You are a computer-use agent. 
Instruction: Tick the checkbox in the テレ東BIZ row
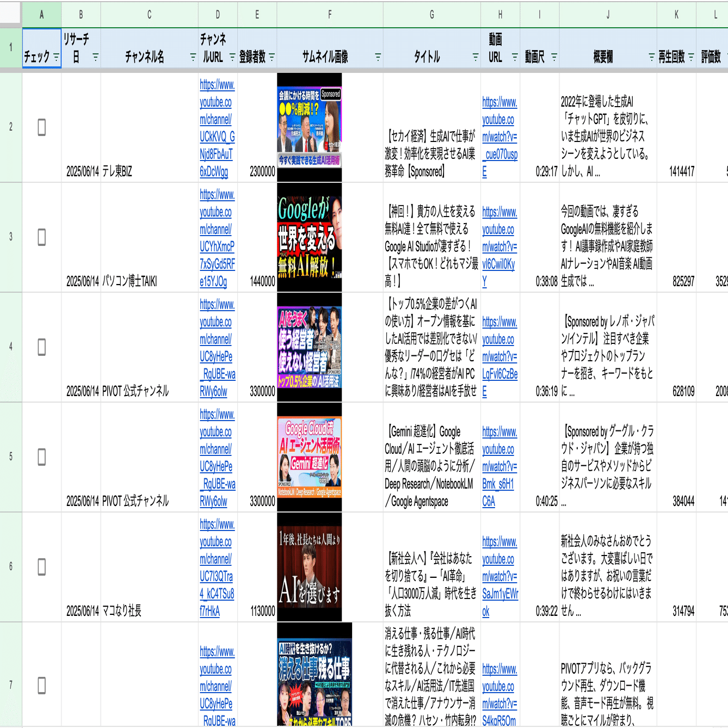(42, 127)
